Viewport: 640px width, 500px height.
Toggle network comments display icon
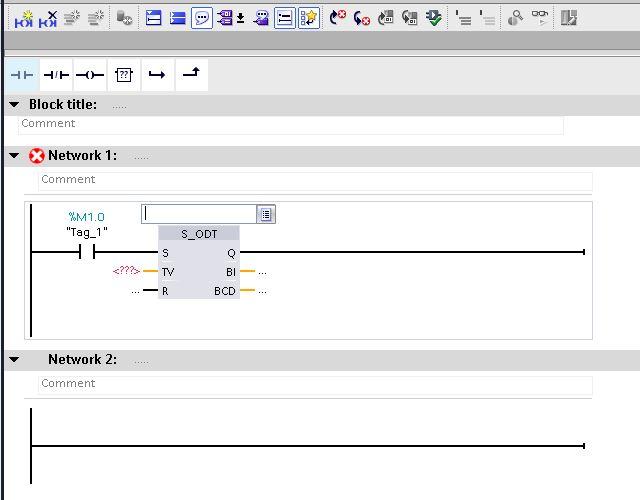pyautogui.click(x=284, y=18)
